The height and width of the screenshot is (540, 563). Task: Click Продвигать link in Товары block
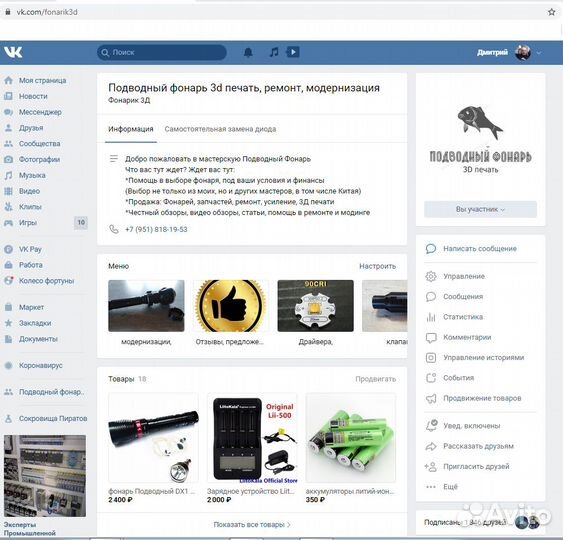coord(376,379)
